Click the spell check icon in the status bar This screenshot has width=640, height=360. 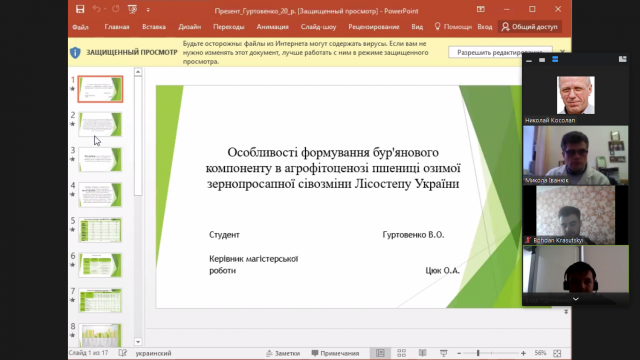(x=122, y=353)
